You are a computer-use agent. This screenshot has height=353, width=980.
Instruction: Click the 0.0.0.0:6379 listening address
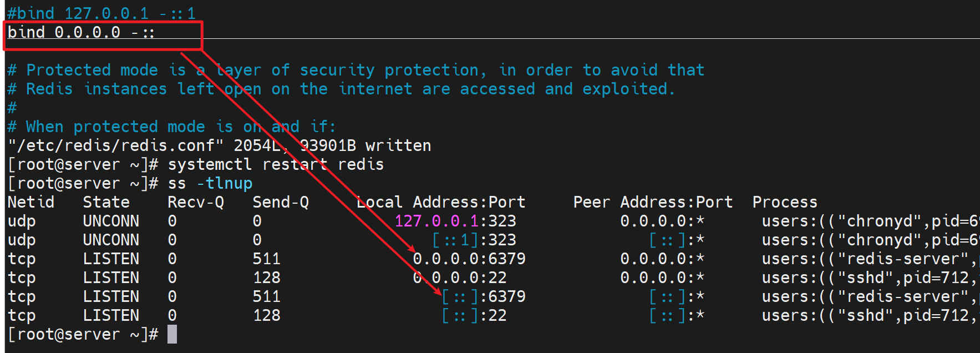tap(469, 259)
